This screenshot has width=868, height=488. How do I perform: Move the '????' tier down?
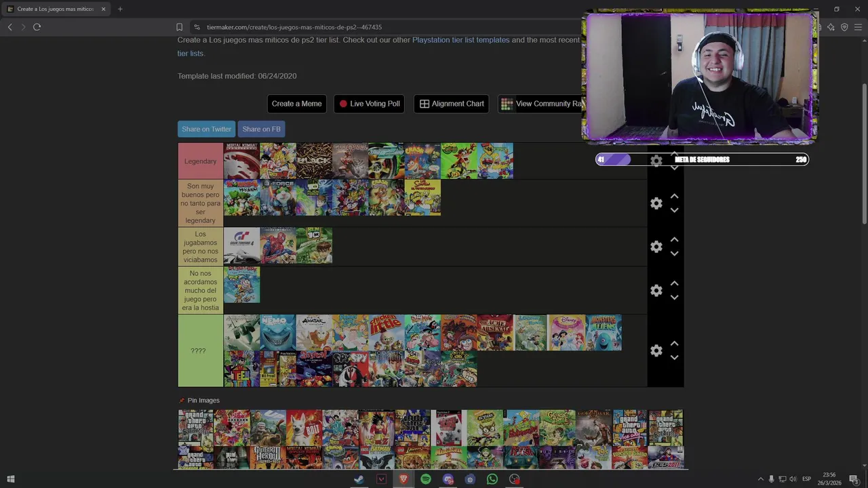pyautogui.click(x=674, y=357)
